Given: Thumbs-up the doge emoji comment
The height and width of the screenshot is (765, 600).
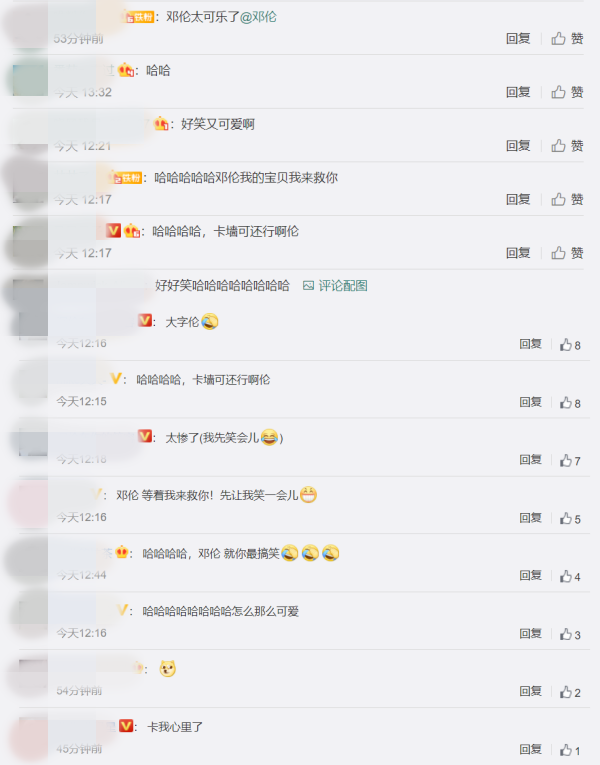Looking at the screenshot, I should click(x=570, y=692).
